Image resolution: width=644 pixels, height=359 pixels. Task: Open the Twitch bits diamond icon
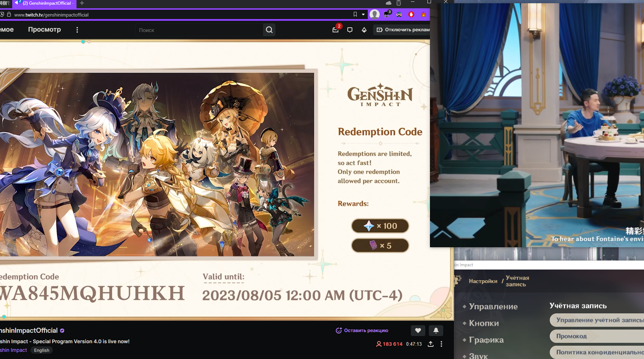[364, 30]
